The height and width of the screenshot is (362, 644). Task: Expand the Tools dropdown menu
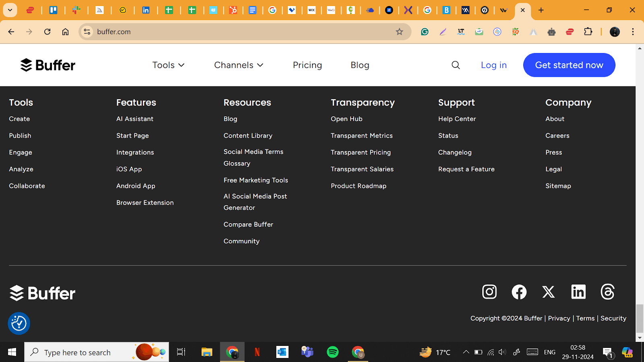[x=168, y=65]
